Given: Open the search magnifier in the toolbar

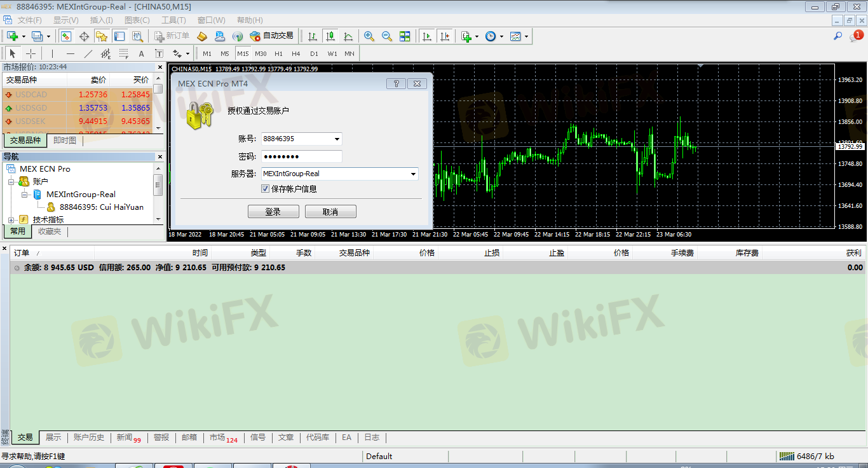Looking at the screenshot, I should pyautogui.click(x=838, y=36).
